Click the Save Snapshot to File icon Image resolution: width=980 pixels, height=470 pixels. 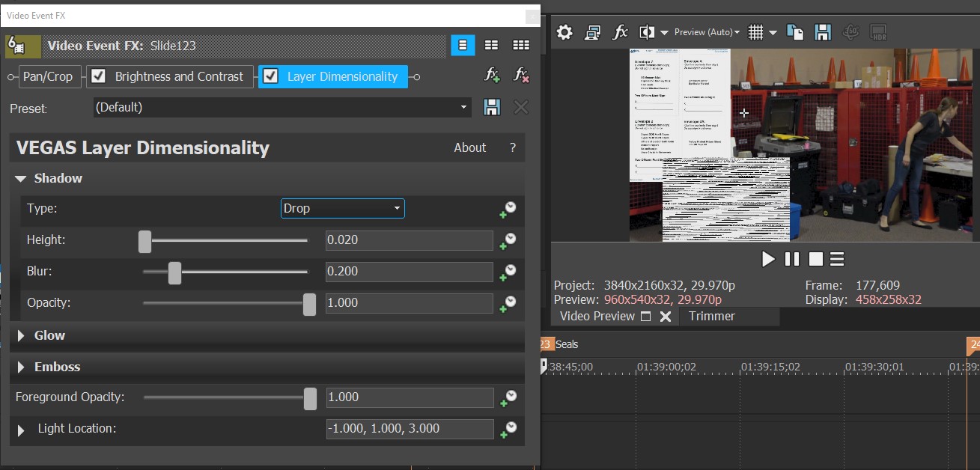tap(823, 32)
